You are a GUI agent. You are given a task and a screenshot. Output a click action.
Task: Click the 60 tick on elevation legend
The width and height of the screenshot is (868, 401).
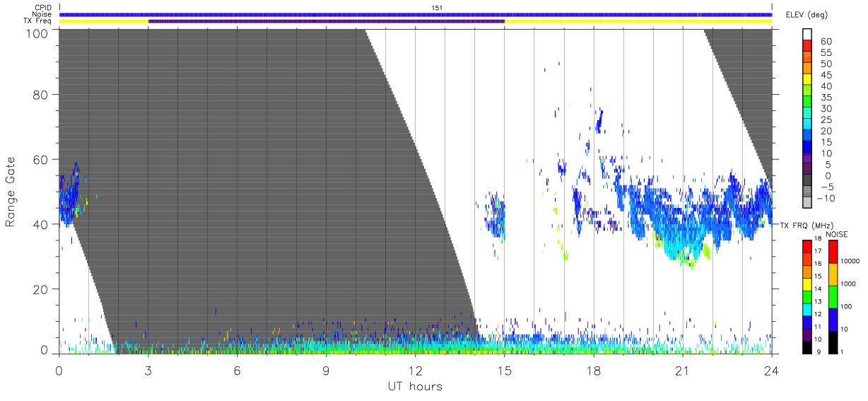pyautogui.click(x=826, y=42)
